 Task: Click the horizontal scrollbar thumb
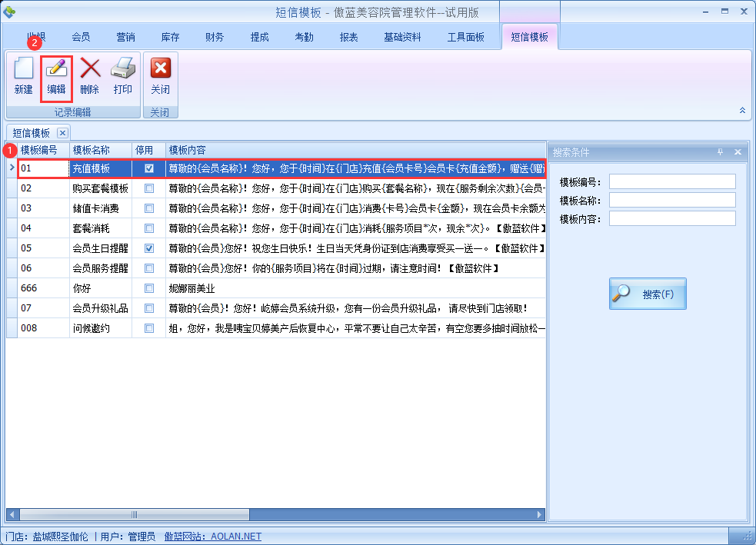point(133,514)
